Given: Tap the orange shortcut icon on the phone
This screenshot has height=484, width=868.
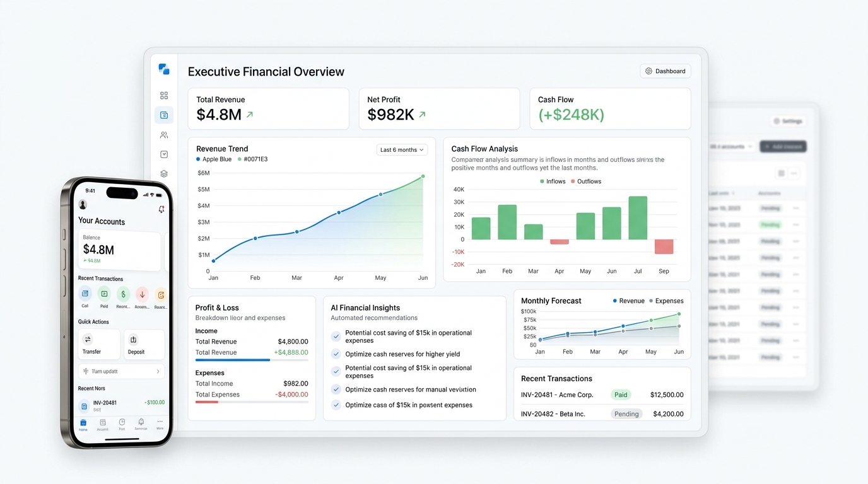Looking at the screenshot, I should click(161, 294).
